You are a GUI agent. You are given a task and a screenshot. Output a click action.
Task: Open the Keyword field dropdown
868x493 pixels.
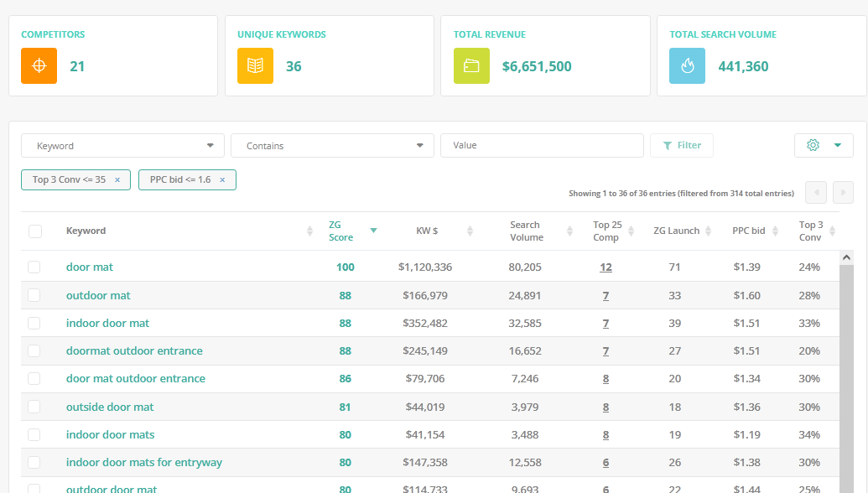[x=122, y=146]
